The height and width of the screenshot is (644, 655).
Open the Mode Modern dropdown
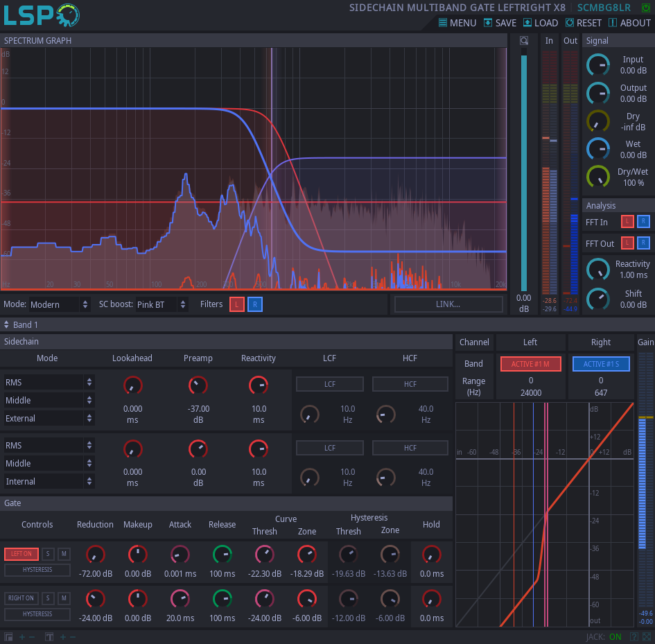point(60,304)
